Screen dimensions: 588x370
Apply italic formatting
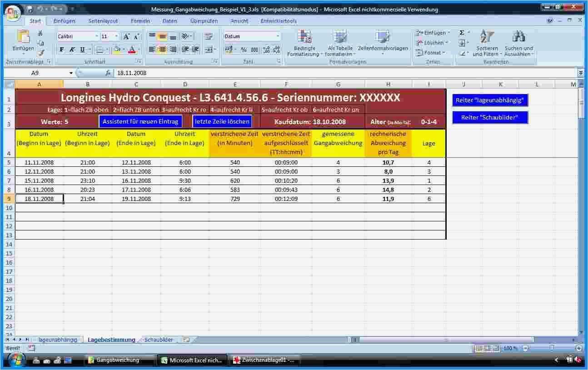(72, 49)
